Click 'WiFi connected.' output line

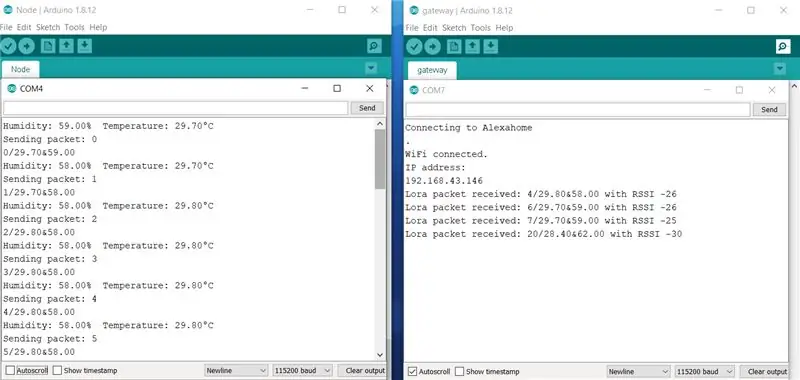[446, 154]
